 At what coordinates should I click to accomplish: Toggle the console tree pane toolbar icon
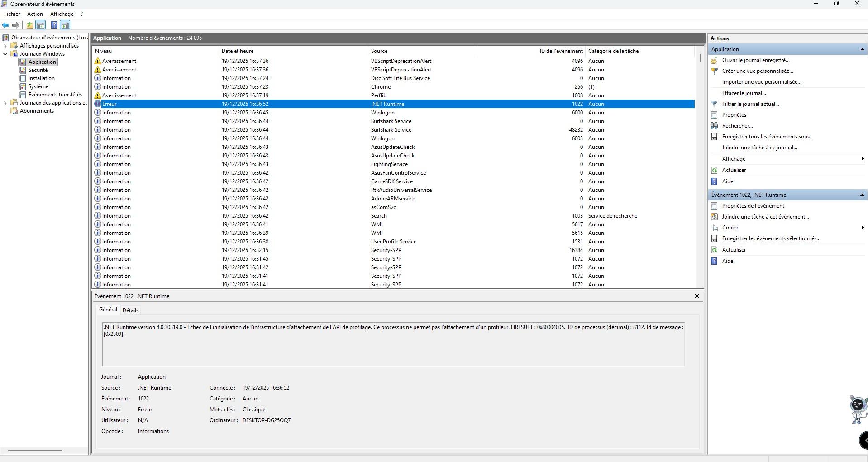(x=41, y=25)
